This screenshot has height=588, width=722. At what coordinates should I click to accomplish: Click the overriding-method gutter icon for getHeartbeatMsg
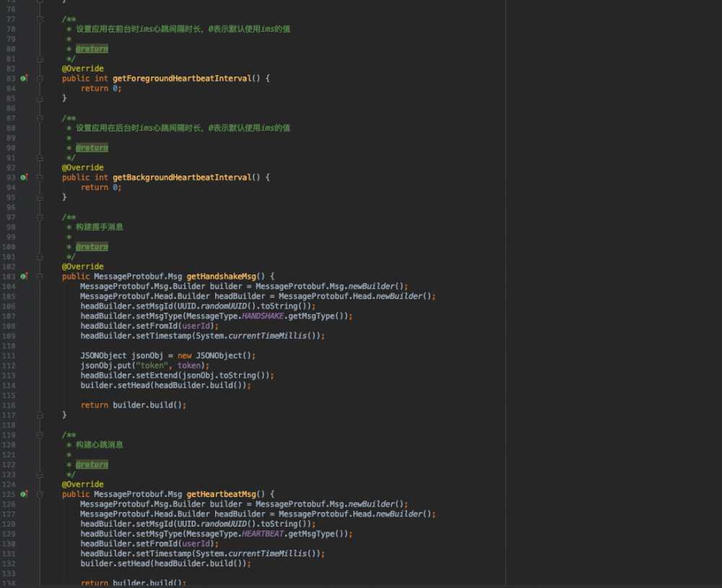[24, 494]
